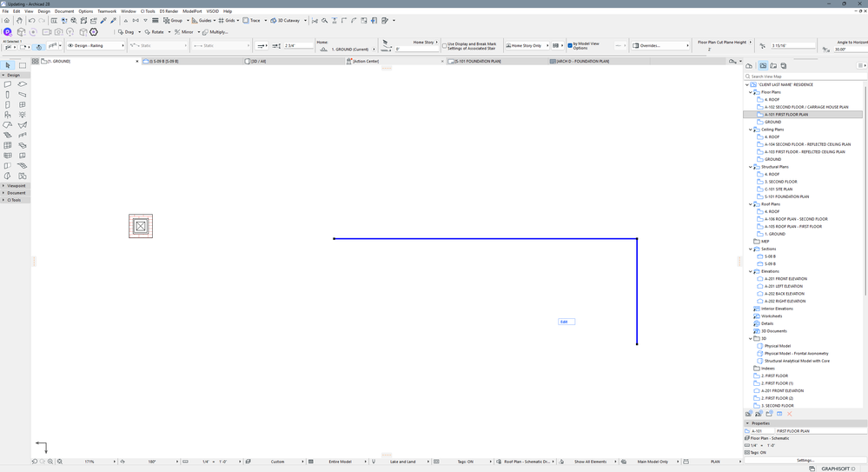Select the Slab tool in toolbox
This screenshot has width=868, height=472.
22,84
